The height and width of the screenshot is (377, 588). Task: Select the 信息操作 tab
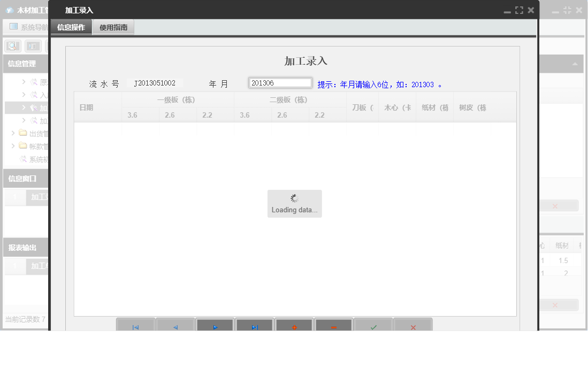(71, 27)
